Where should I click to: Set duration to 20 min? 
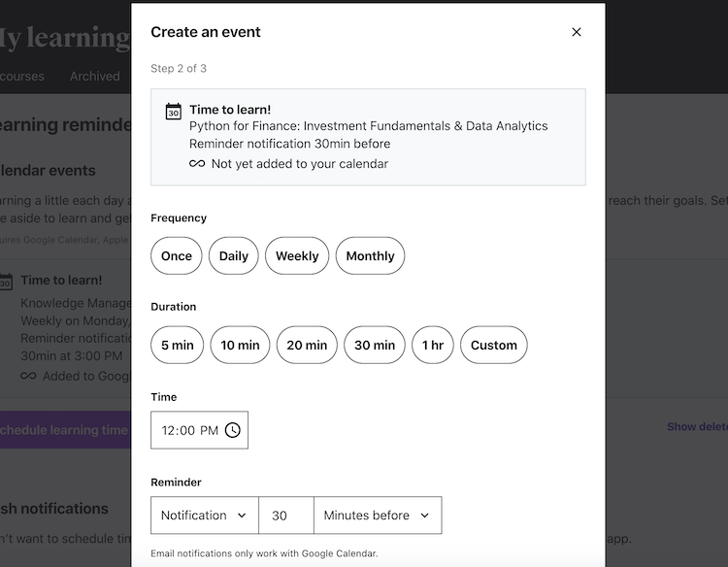coord(307,345)
